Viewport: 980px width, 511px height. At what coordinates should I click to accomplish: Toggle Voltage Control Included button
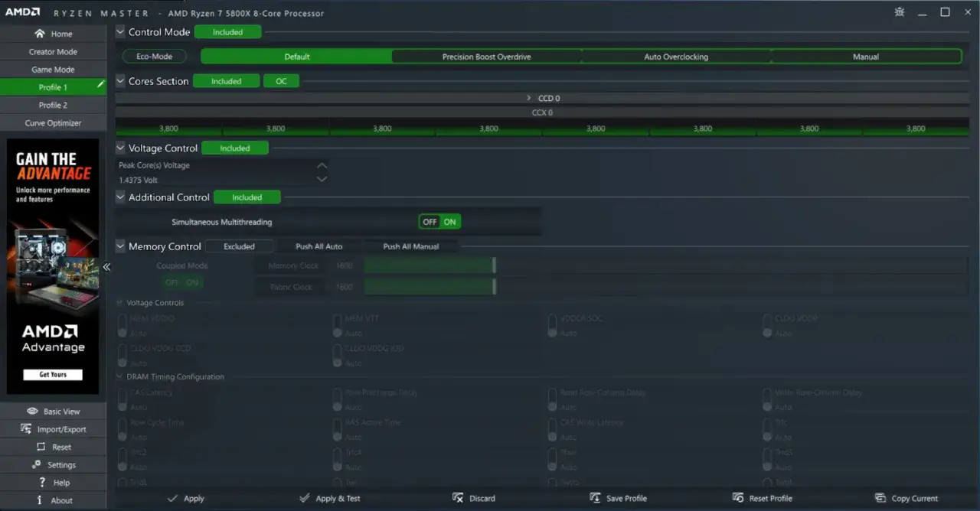[x=235, y=148]
